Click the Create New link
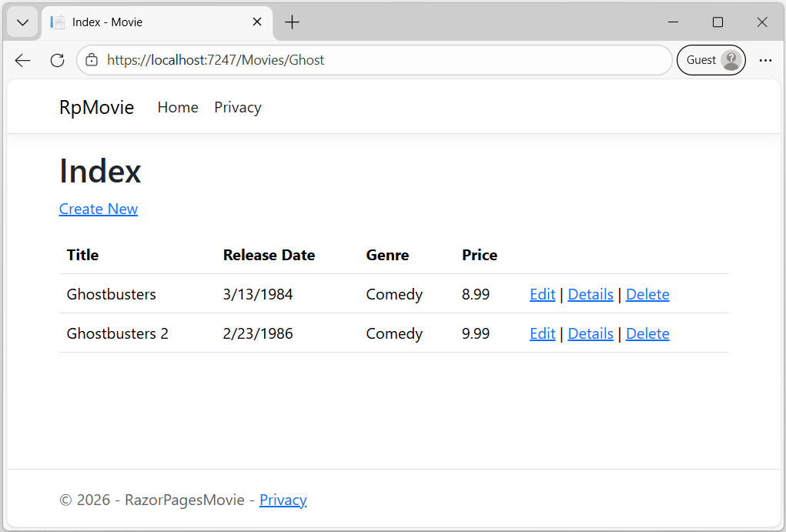 point(99,209)
